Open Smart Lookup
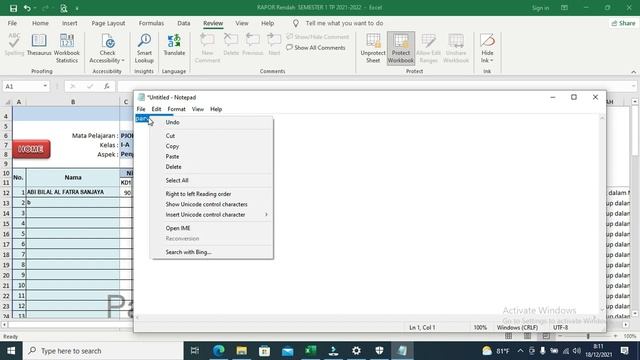 [144, 49]
